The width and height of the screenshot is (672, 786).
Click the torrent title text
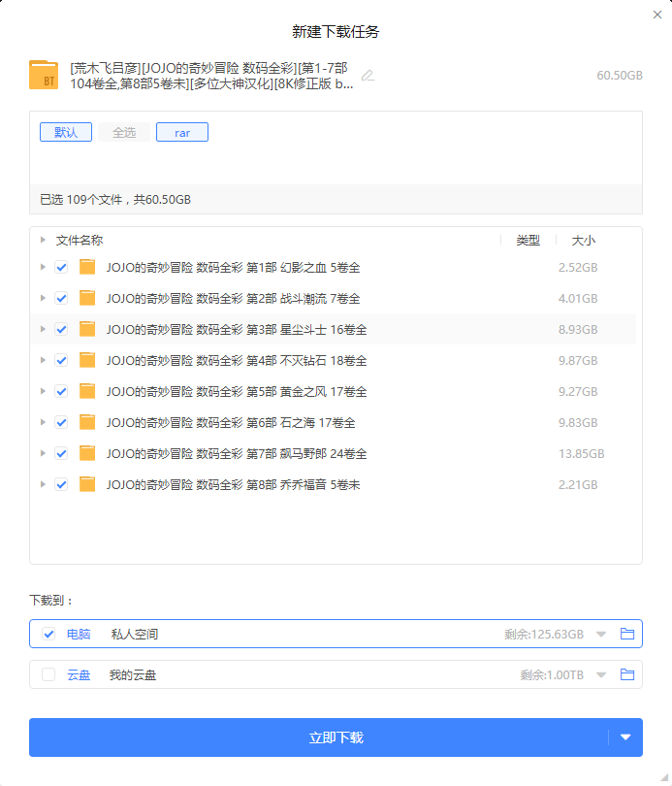point(211,76)
